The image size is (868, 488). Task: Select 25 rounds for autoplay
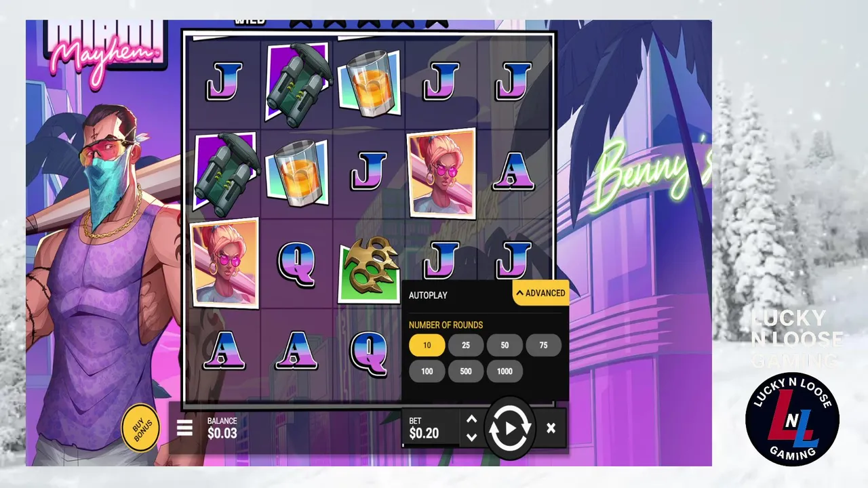(466, 345)
